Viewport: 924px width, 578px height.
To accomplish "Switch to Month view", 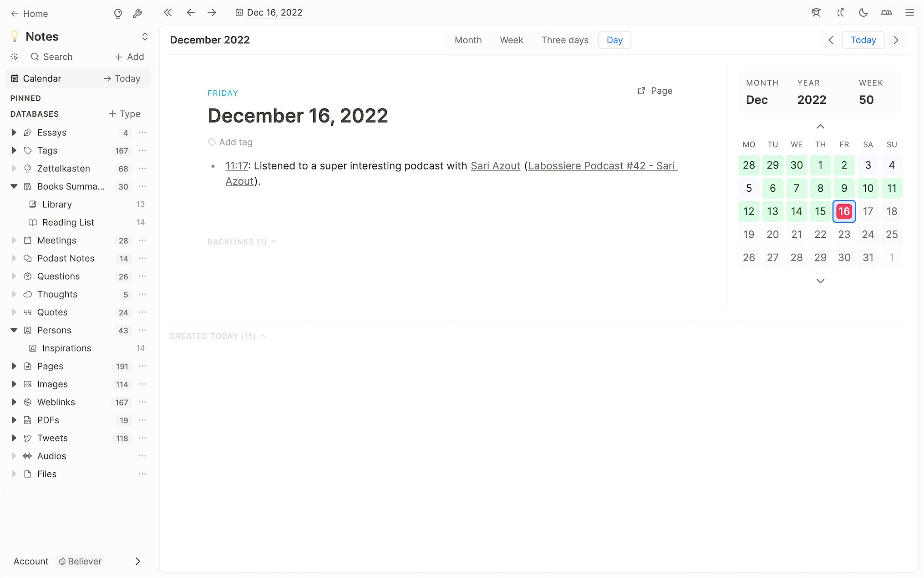I will pos(468,40).
